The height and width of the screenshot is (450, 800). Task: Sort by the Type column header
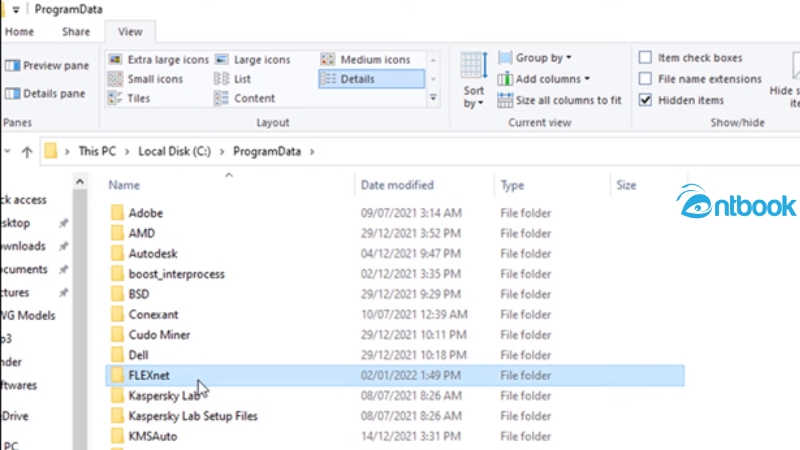coord(512,185)
